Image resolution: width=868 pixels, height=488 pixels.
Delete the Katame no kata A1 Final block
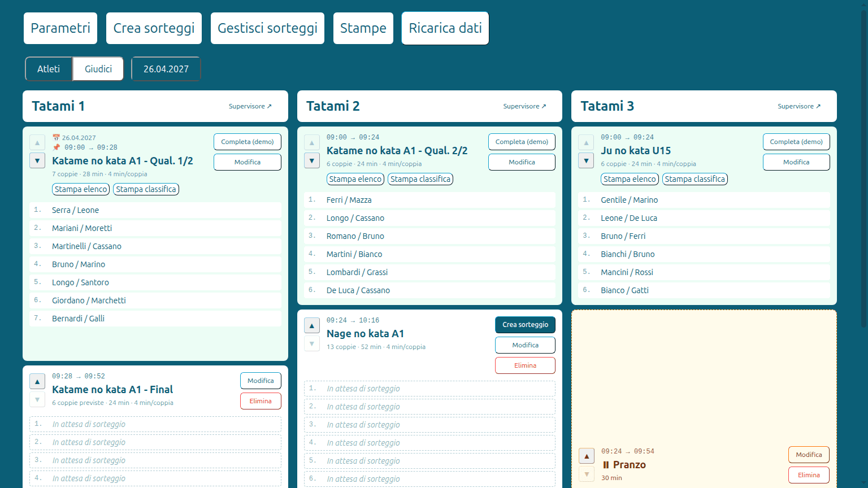[261, 401]
